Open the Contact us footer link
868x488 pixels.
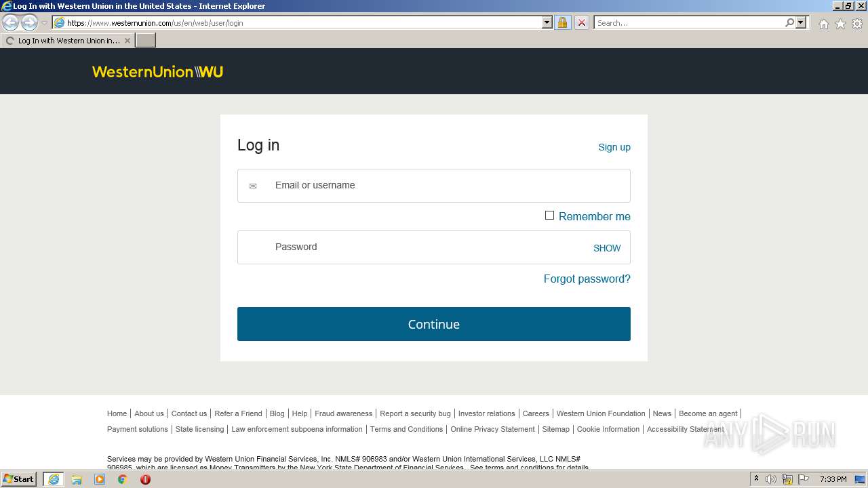[x=189, y=413]
